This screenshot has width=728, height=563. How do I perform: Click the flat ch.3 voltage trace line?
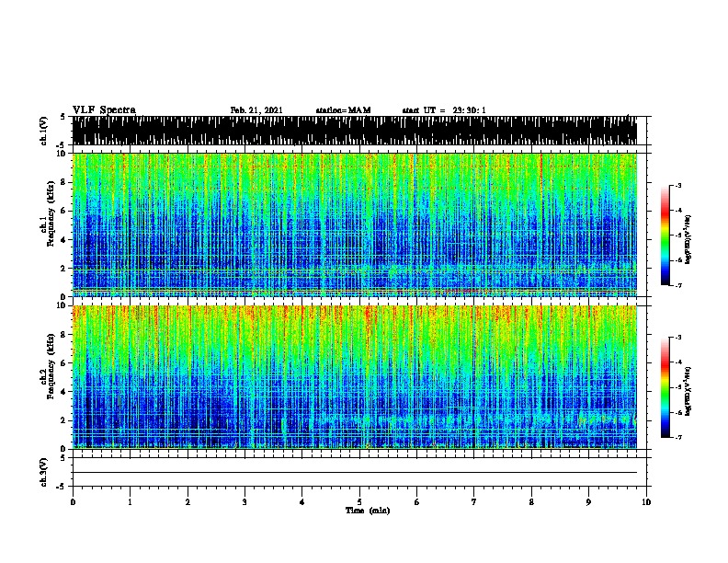[355, 473]
